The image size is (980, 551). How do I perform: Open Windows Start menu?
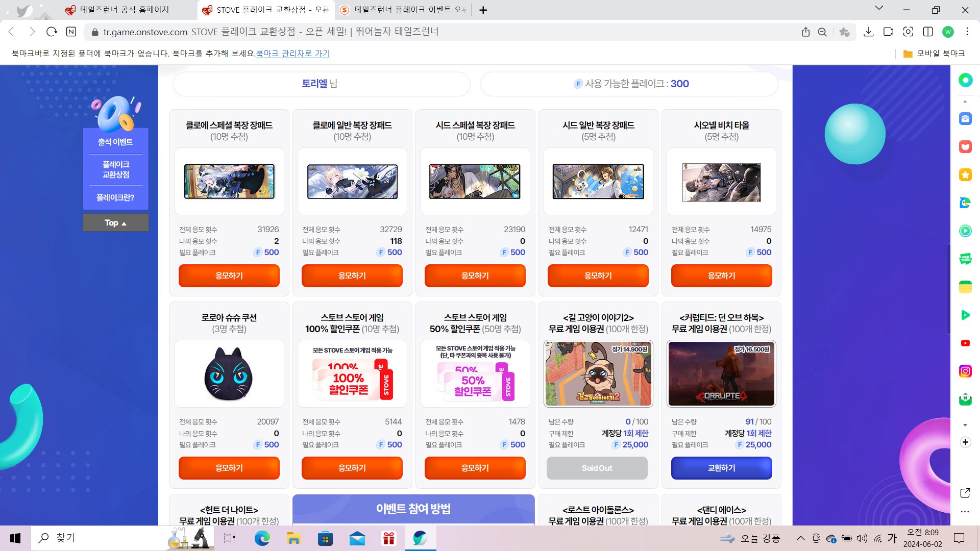(15, 538)
